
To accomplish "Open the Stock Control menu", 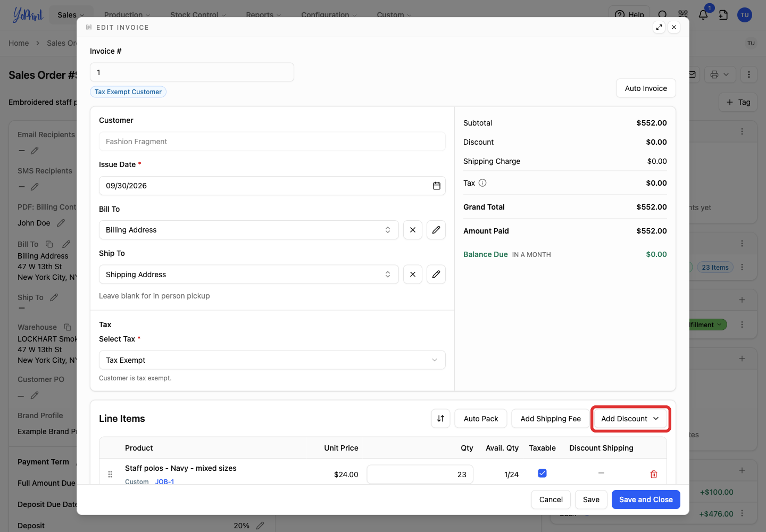I will coord(198,15).
